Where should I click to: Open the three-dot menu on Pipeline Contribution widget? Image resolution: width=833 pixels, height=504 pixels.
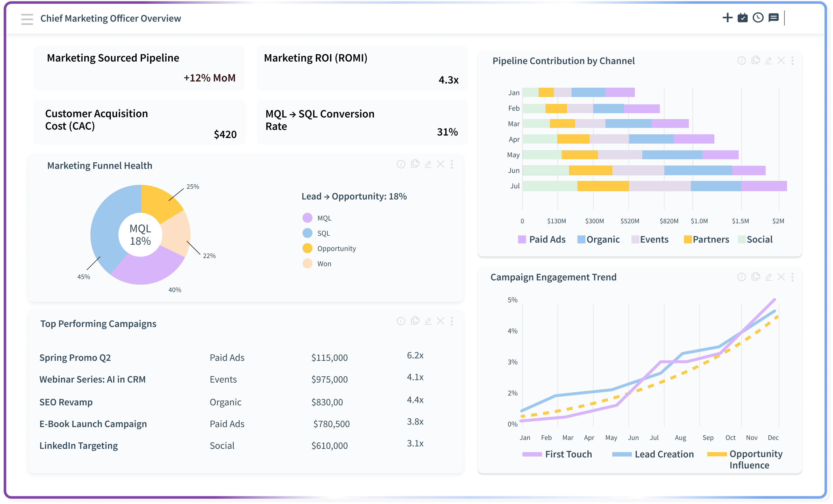pyautogui.click(x=793, y=61)
